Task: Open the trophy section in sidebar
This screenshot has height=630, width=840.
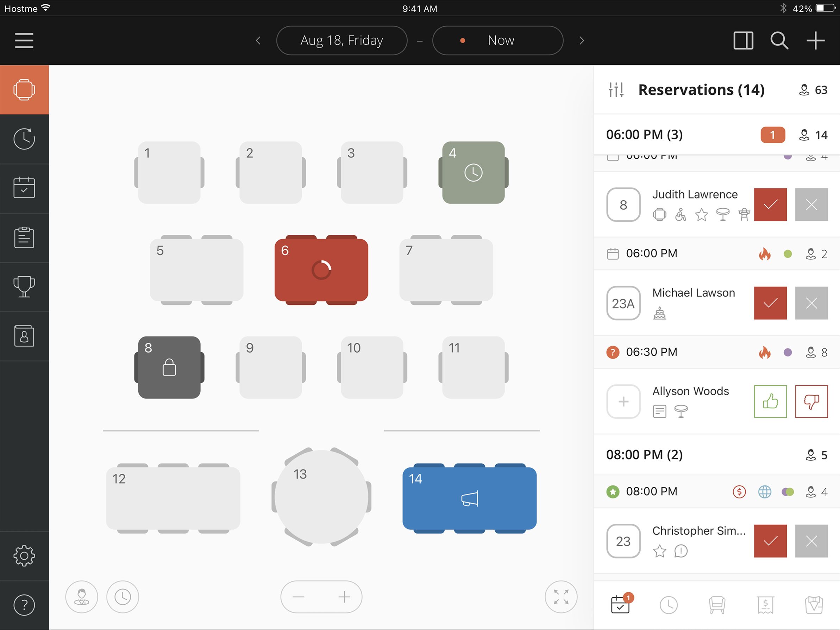Action: 24,287
